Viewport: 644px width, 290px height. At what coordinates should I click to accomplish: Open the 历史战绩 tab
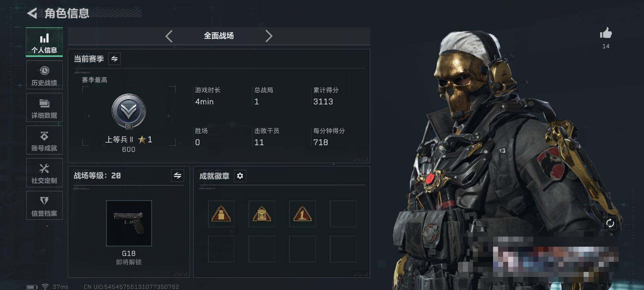tap(44, 75)
